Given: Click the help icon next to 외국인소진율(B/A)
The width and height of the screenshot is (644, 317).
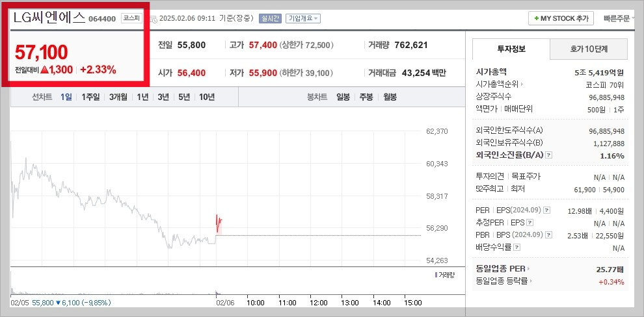Looking at the screenshot, I should coord(549,155).
